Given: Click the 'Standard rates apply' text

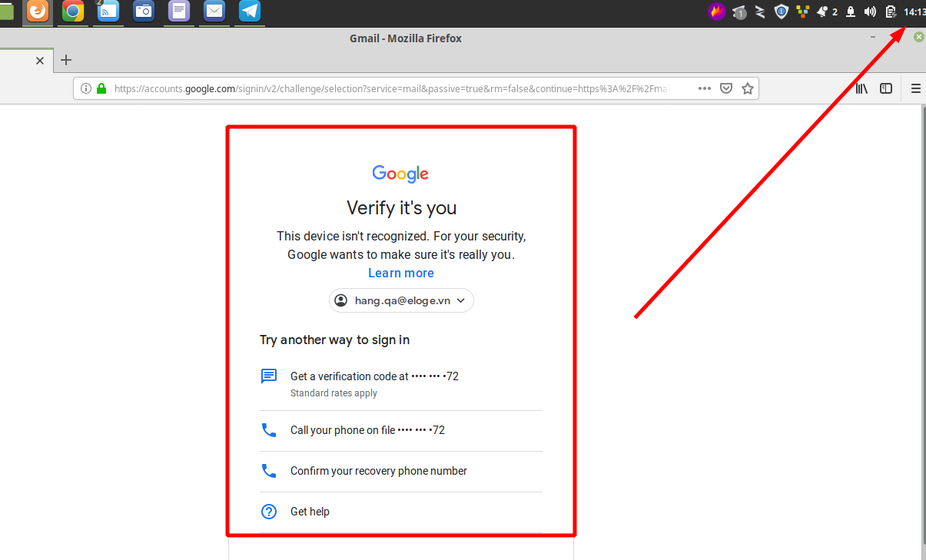Looking at the screenshot, I should [334, 393].
